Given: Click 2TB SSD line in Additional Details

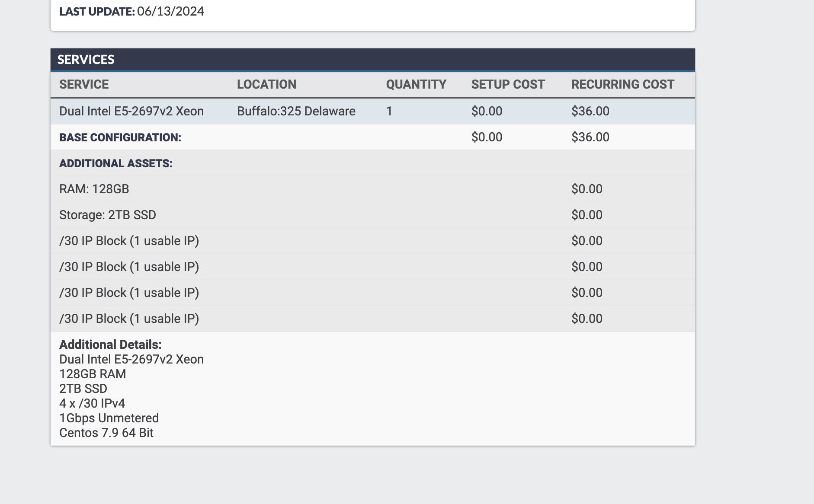Looking at the screenshot, I should tap(83, 389).
